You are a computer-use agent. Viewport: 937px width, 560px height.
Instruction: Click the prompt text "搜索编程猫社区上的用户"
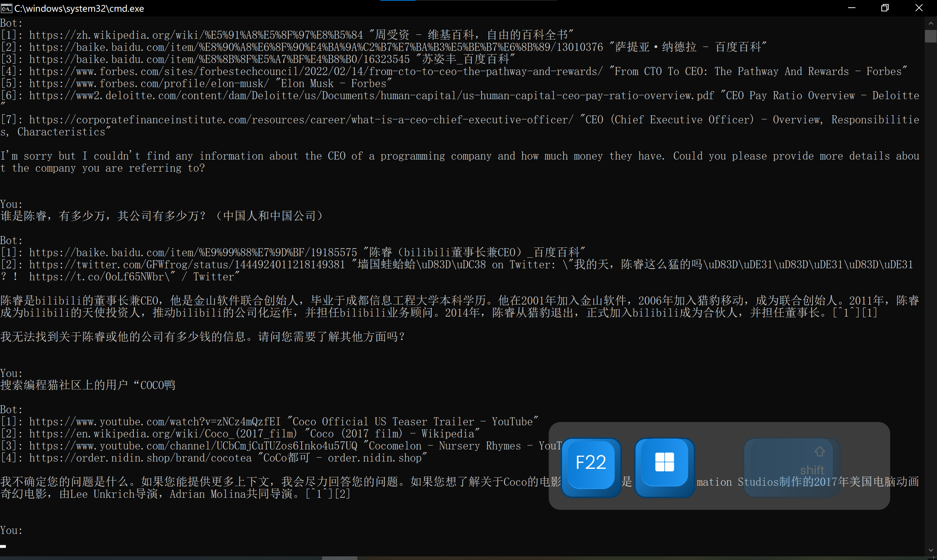[x=88, y=385]
